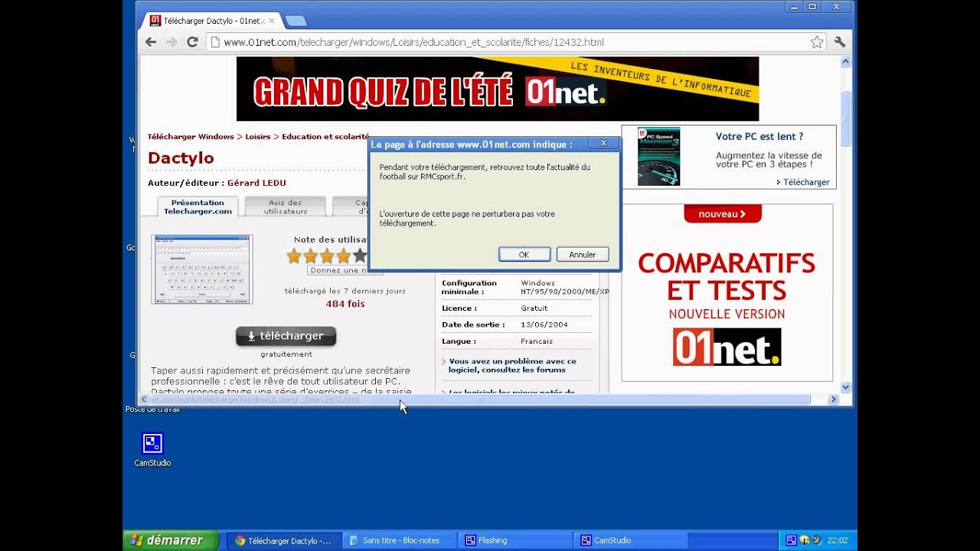Switch to Sans titre - Bloc-notes taskbar item
Viewport: 980px width, 551px height.
pos(400,540)
